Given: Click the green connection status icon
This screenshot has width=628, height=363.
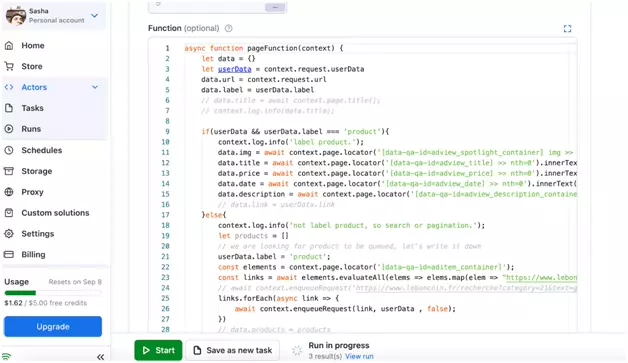Looking at the screenshot, I should pos(6,357).
